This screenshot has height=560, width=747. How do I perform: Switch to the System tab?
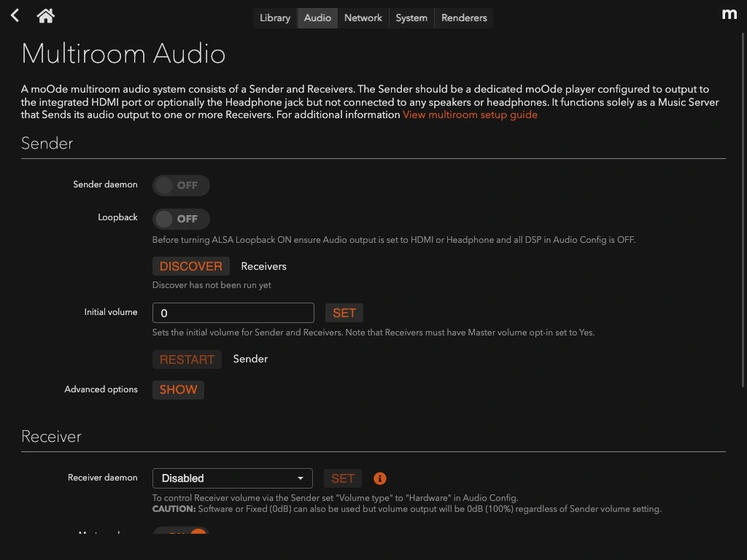tap(411, 18)
